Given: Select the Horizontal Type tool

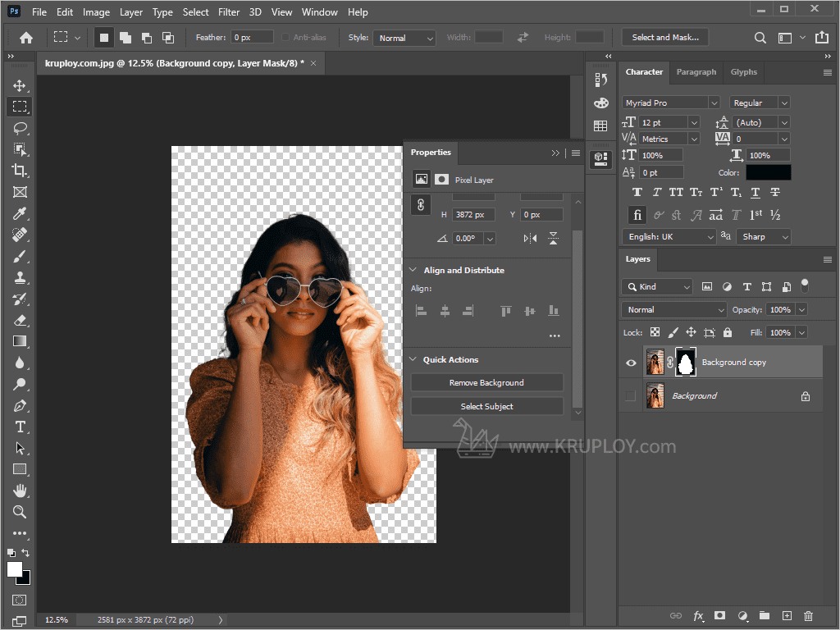Looking at the screenshot, I should coord(20,427).
